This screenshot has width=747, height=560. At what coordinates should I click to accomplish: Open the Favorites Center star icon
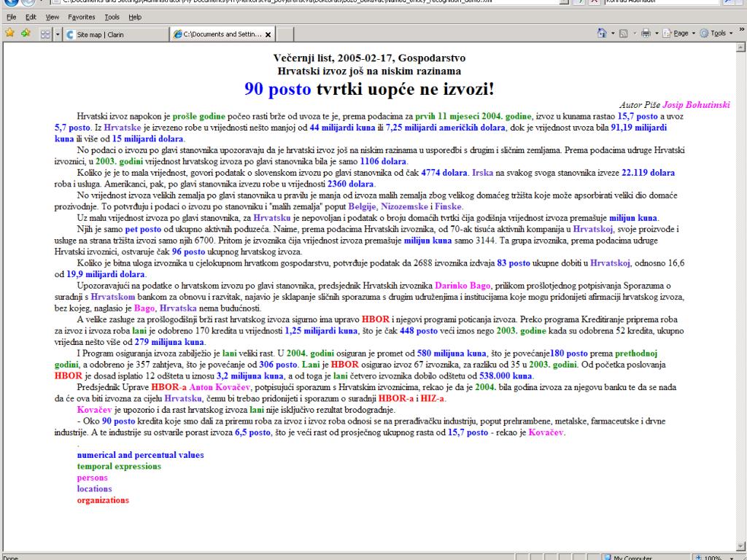[x=9, y=34]
